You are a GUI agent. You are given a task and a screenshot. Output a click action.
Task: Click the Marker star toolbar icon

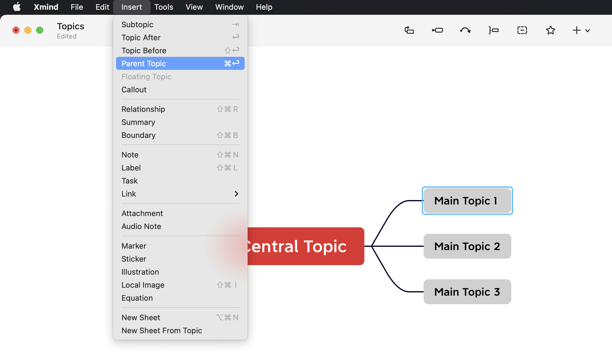[x=550, y=30]
